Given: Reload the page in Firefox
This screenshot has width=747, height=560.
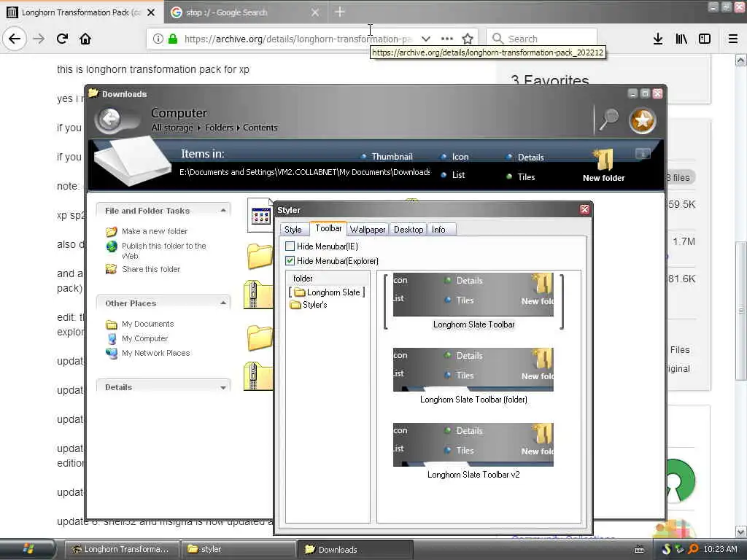Looking at the screenshot, I should tap(62, 39).
